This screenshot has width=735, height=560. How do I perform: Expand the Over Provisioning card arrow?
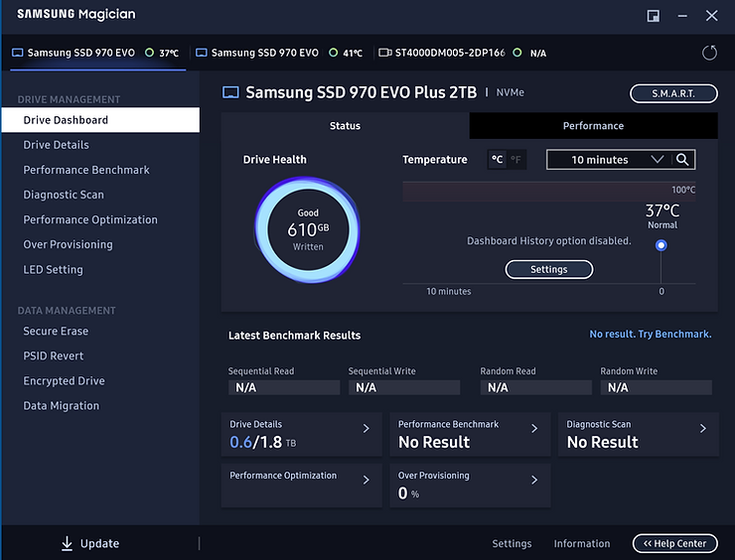pos(534,481)
